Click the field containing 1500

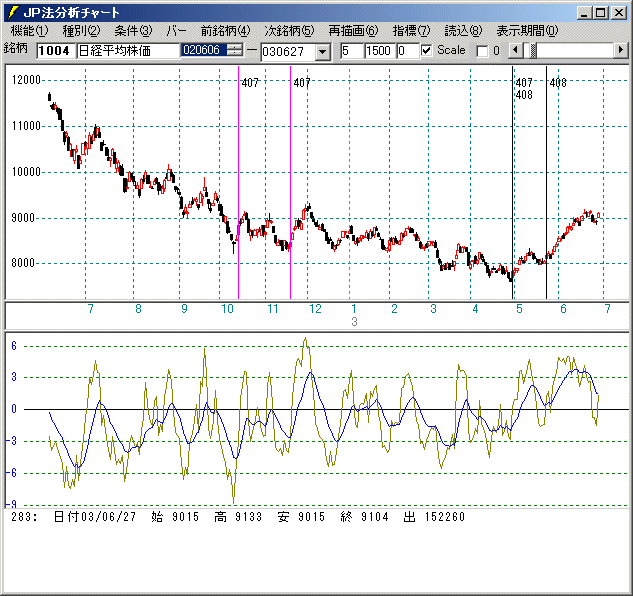tap(378, 50)
